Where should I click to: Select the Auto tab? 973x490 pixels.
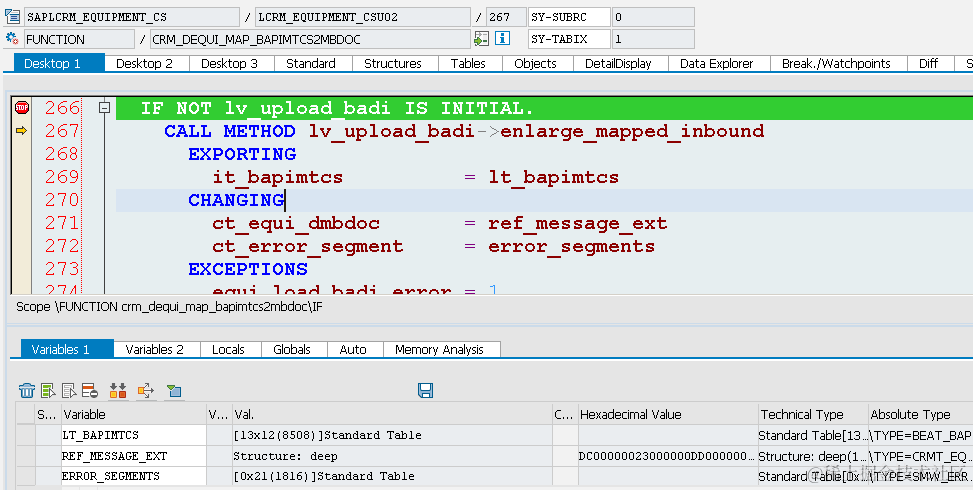(x=353, y=349)
